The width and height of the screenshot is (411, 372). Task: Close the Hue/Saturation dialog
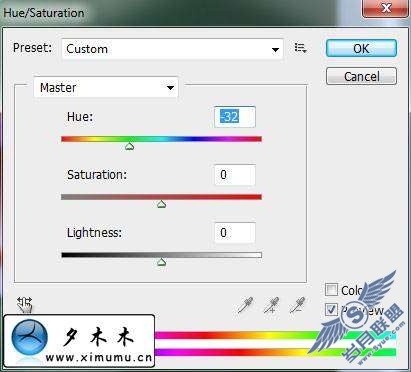coord(386,8)
